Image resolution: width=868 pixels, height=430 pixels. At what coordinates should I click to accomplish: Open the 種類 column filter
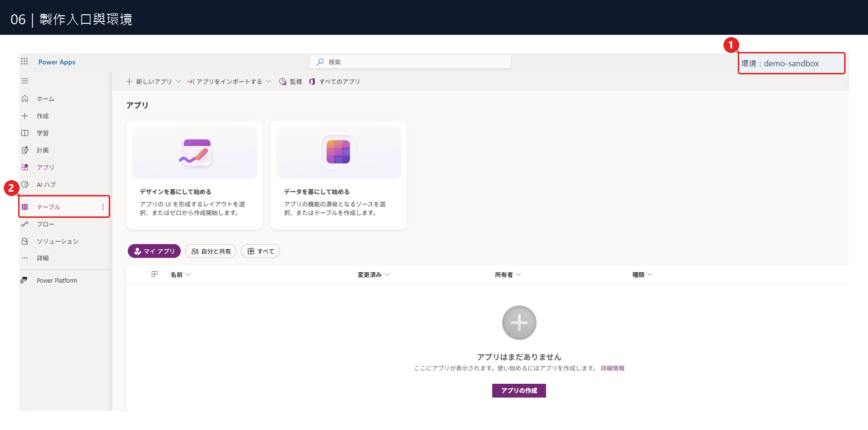point(642,275)
